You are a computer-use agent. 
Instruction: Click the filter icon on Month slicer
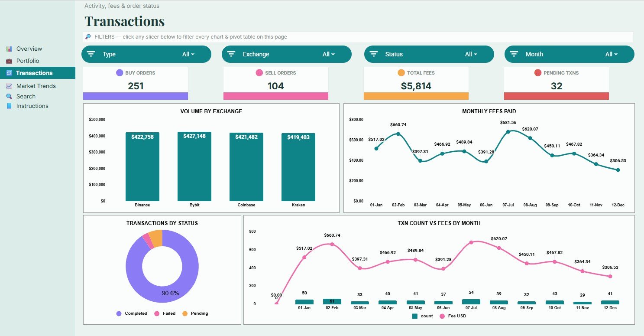tap(514, 54)
